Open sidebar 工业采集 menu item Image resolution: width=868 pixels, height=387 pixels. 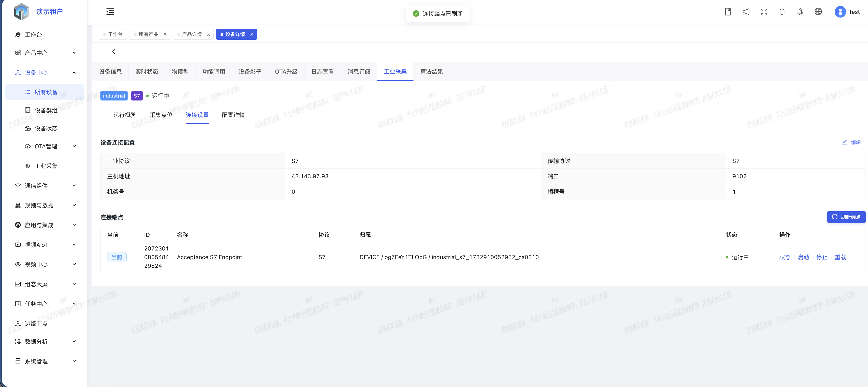(44, 166)
